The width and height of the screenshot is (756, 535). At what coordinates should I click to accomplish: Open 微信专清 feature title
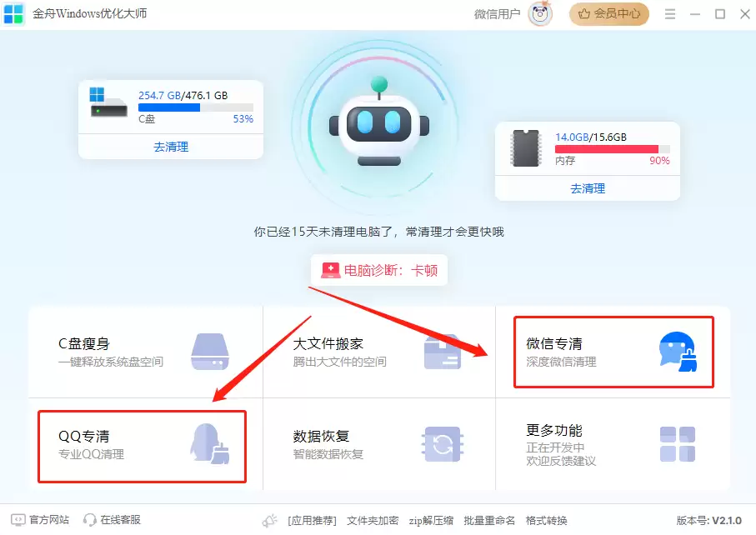(554, 343)
